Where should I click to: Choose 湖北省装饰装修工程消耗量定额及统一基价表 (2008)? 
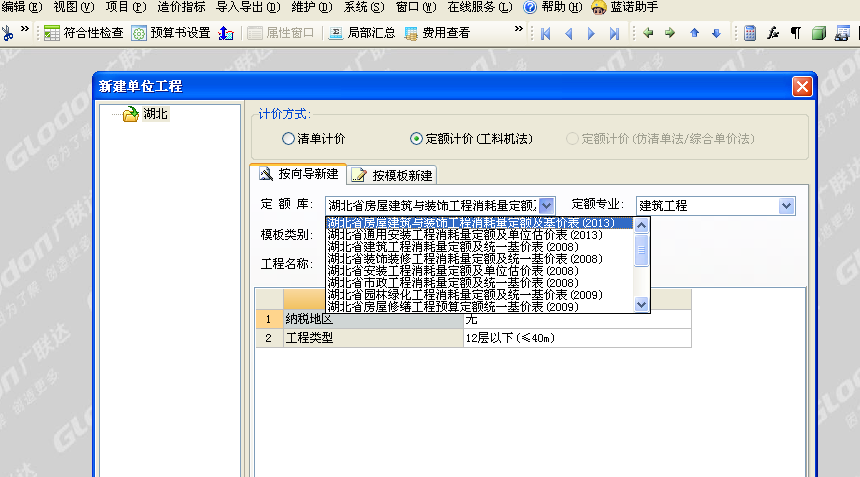click(479, 259)
